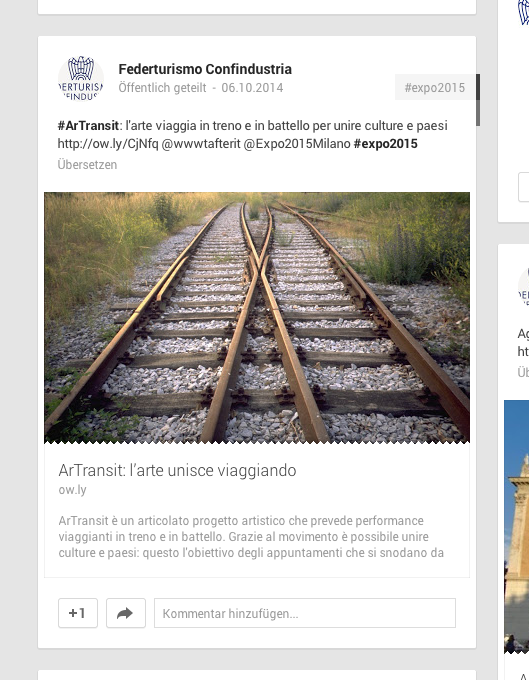Click the Confindustria logo in the top right corner
The image size is (529, 680).
[x=523, y=12]
